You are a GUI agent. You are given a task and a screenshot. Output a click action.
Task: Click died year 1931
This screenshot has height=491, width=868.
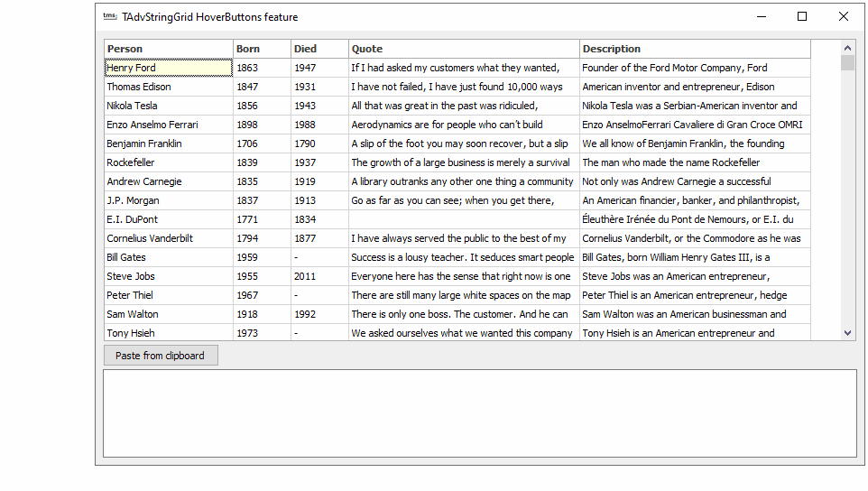click(319, 87)
